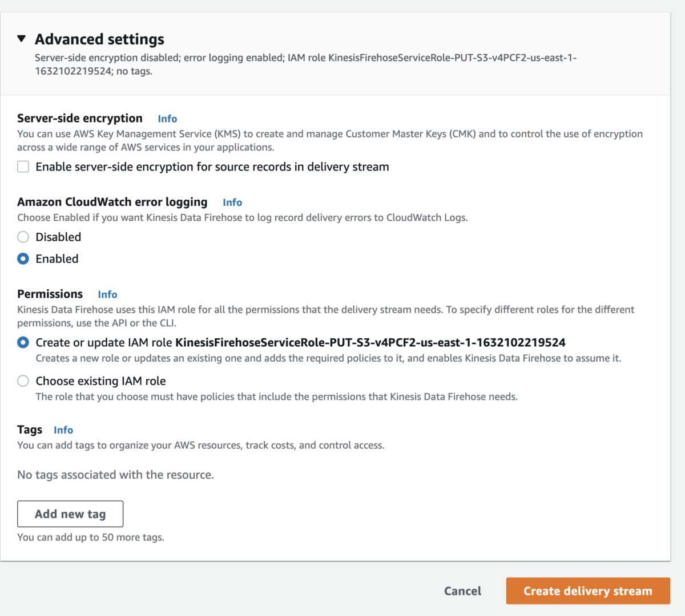Select Enabled for CloudWatch error logging

point(23,258)
